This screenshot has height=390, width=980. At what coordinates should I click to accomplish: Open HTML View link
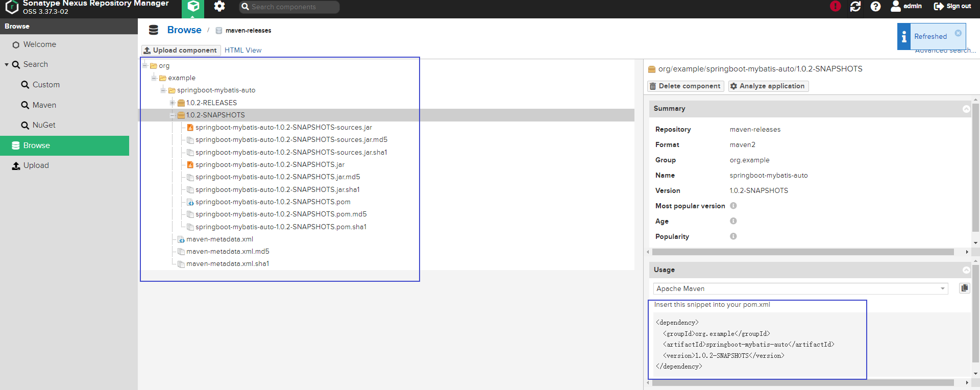coord(243,50)
